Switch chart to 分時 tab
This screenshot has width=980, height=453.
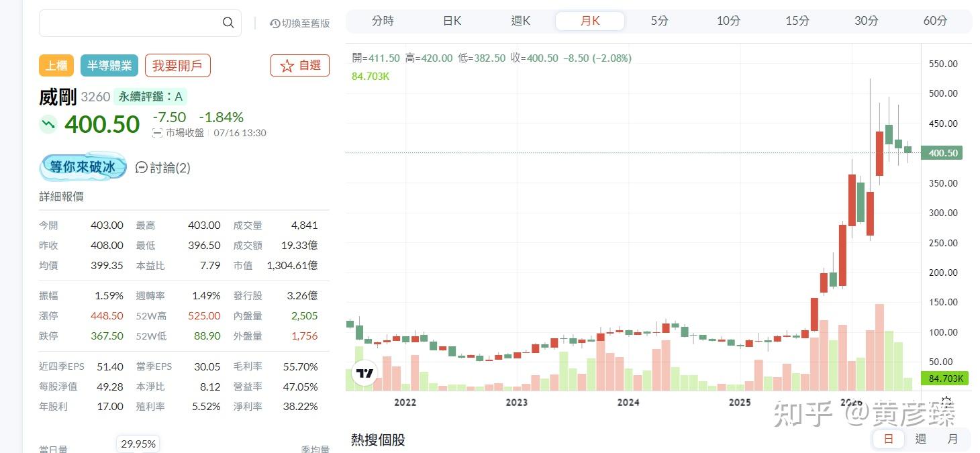383,21
